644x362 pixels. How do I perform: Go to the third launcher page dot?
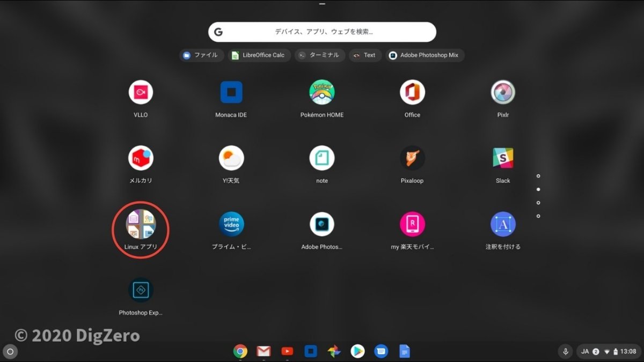tap(538, 203)
